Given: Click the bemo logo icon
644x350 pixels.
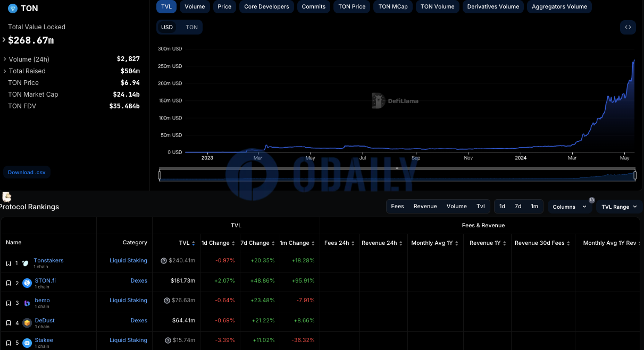Looking at the screenshot, I should pyautogui.click(x=27, y=303).
